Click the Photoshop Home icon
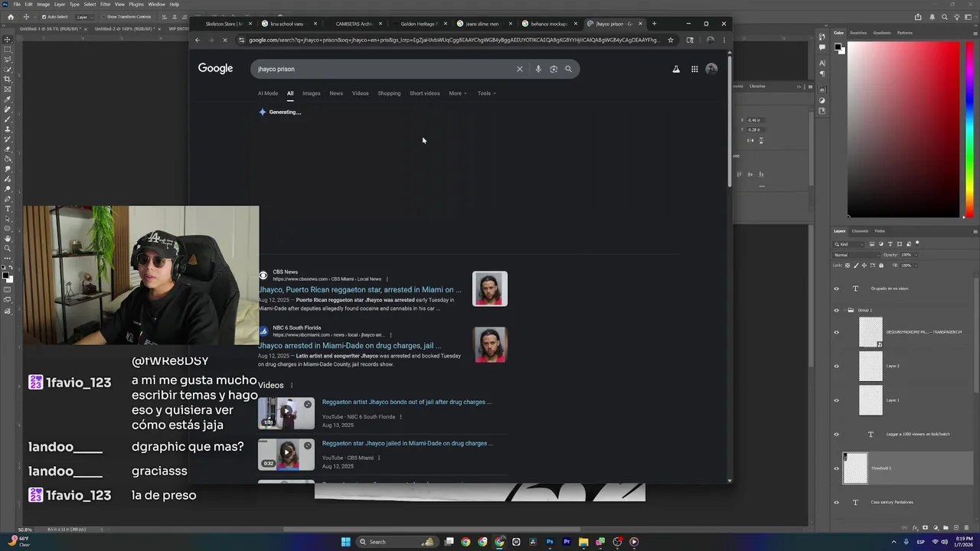Image resolution: width=980 pixels, height=551 pixels. [x=10, y=17]
